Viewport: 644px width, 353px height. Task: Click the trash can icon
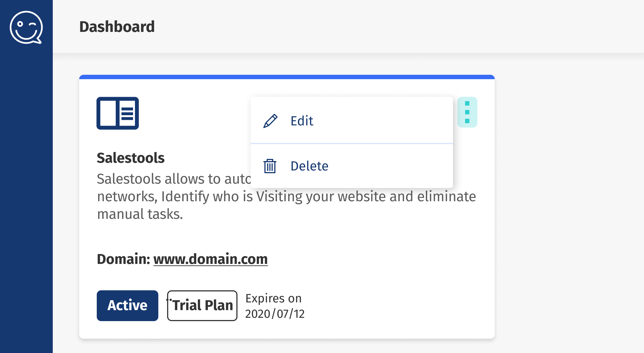[270, 166]
